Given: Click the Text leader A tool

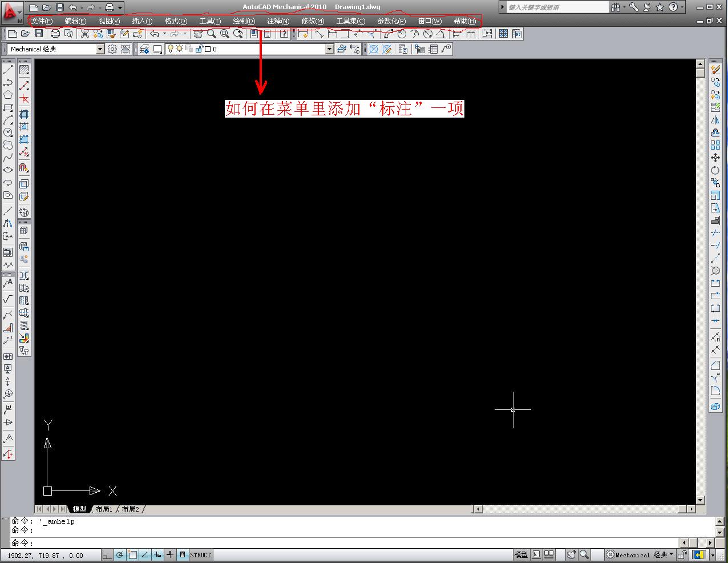Looking at the screenshot, I should pyautogui.click(x=8, y=283).
